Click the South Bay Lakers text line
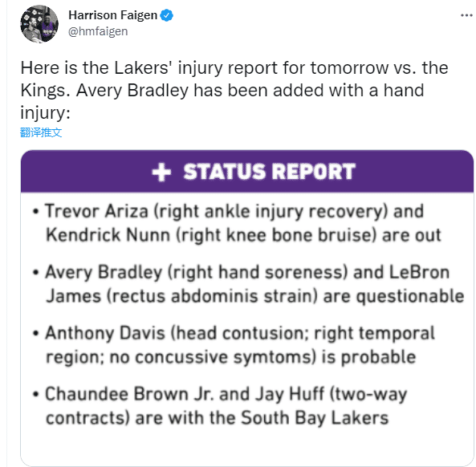476x467 pixels. coord(217,418)
